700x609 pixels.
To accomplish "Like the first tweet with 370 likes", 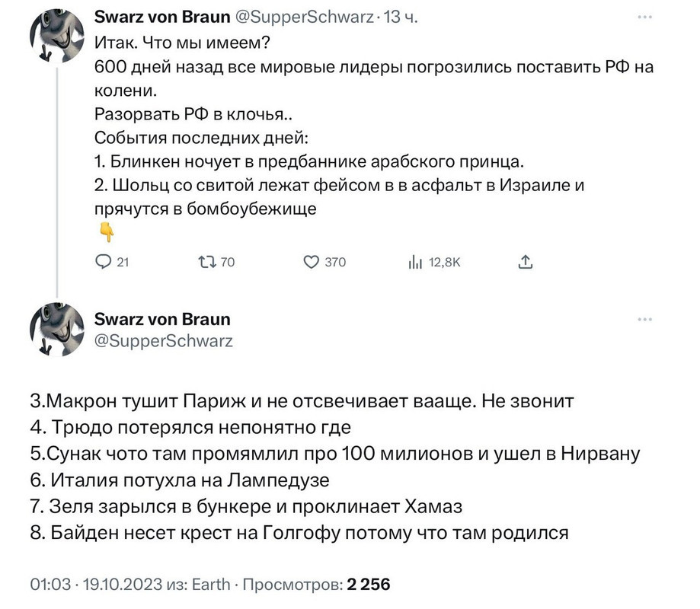I will pyautogui.click(x=311, y=262).
